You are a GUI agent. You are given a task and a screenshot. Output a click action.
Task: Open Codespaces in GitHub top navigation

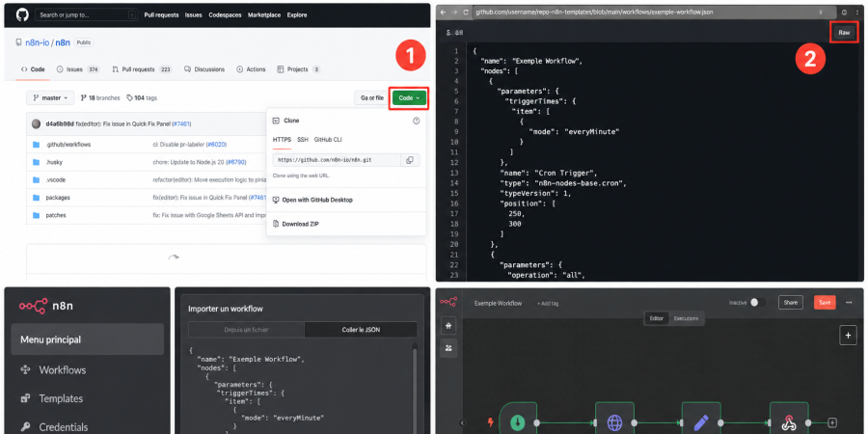click(x=225, y=14)
